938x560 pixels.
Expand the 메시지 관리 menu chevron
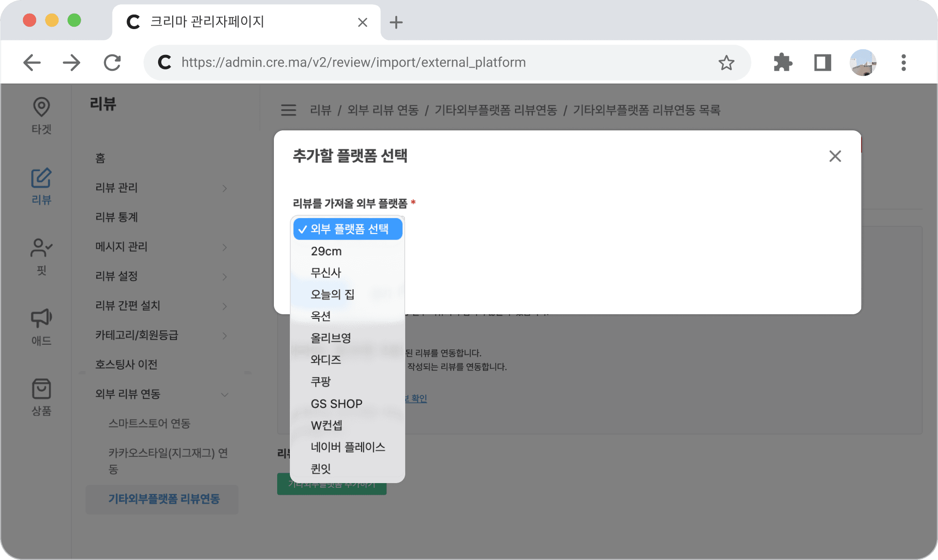coord(225,247)
